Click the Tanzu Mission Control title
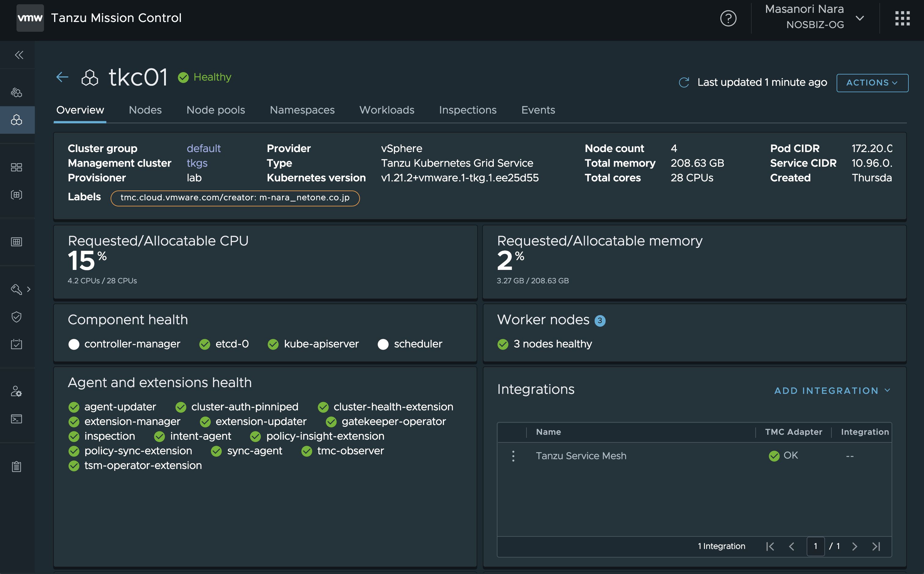Screen dimensions: 924x574 pyautogui.click(x=116, y=18)
